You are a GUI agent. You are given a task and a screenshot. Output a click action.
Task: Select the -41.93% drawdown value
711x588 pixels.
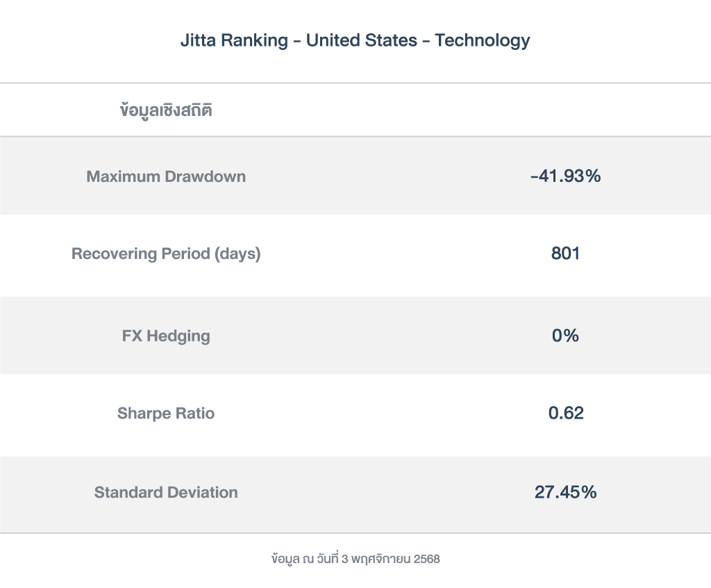point(565,176)
